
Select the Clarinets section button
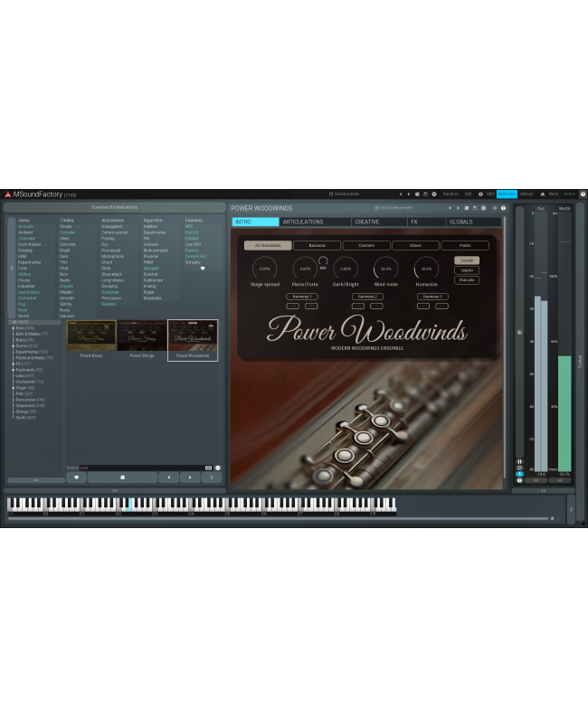366,245
